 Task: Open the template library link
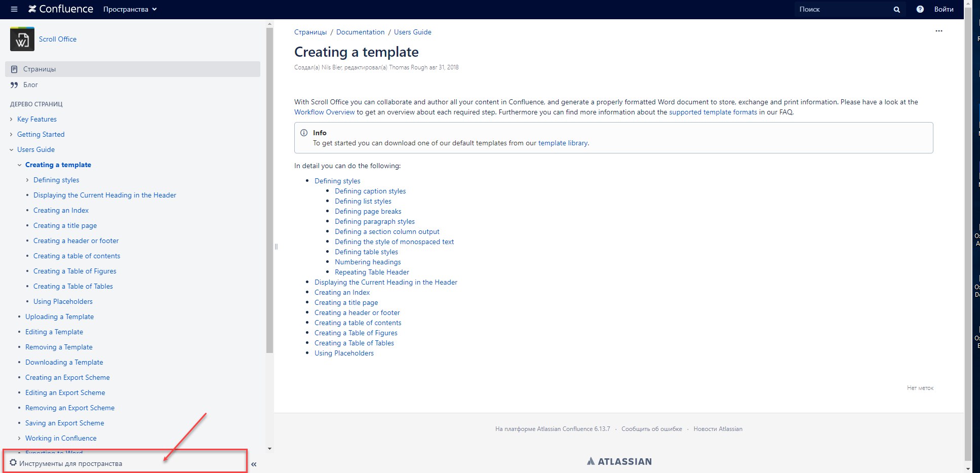coord(563,143)
